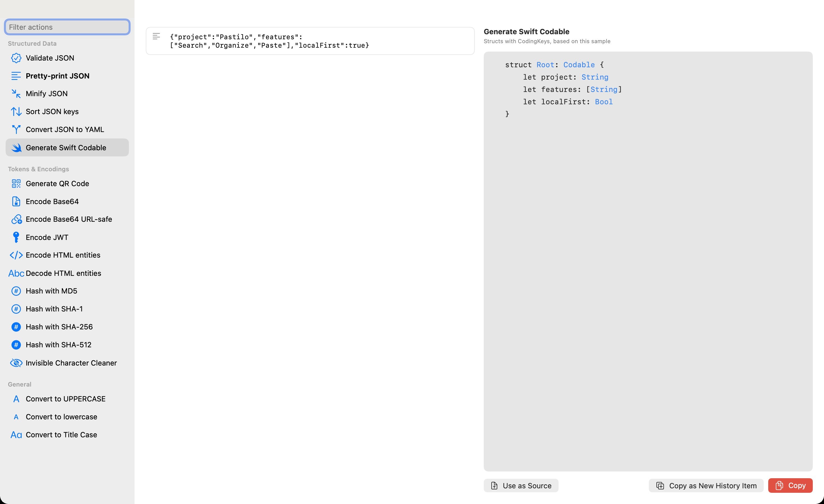
Task: Click the source JSON text box
Action: click(x=310, y=41)
